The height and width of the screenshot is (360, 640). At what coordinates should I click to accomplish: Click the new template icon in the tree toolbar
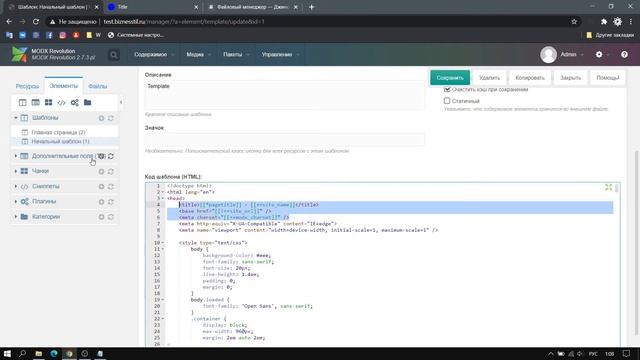[22, 102]
